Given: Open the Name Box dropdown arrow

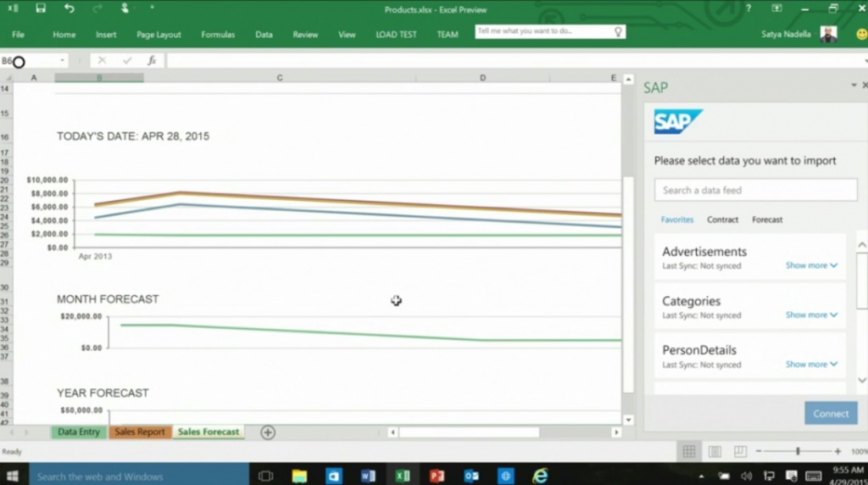Looking at the screenshot, I should tap(63, 61).
